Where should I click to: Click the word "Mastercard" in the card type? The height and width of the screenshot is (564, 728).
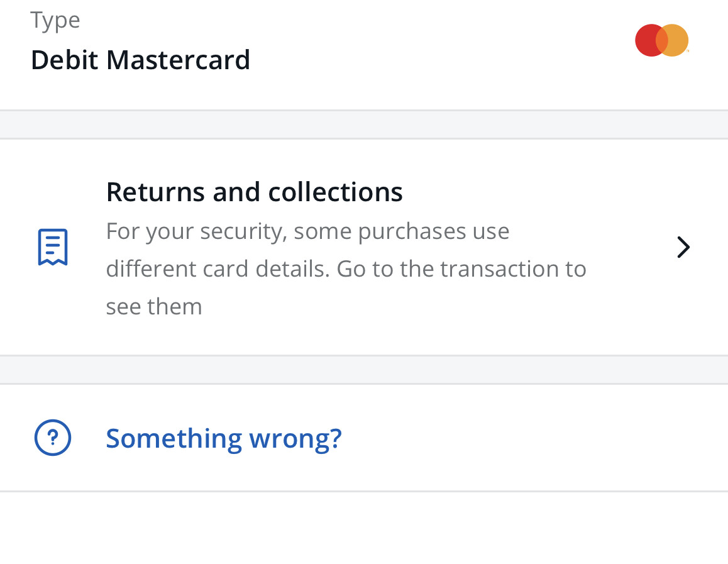coord(178,60)
